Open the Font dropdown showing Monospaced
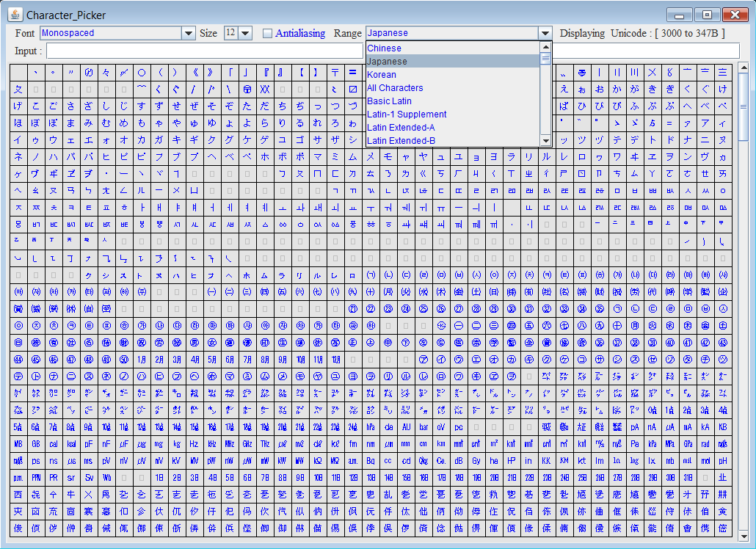 (x=189, y=33)
